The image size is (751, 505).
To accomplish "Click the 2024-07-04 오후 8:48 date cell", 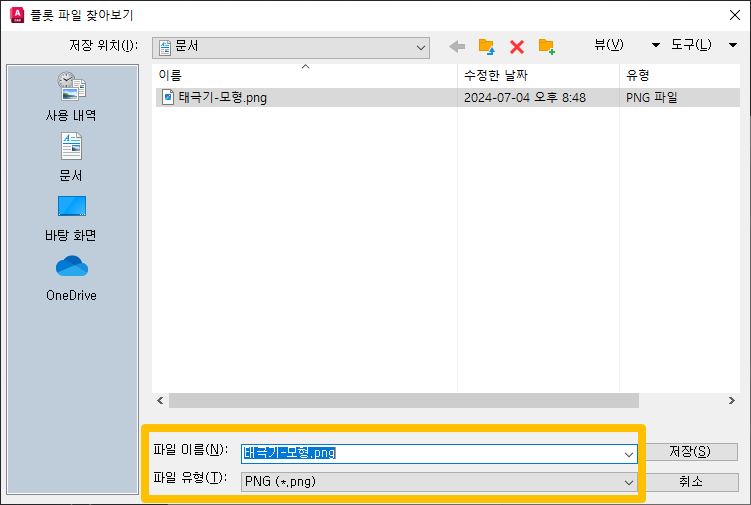I will (525, 97).
